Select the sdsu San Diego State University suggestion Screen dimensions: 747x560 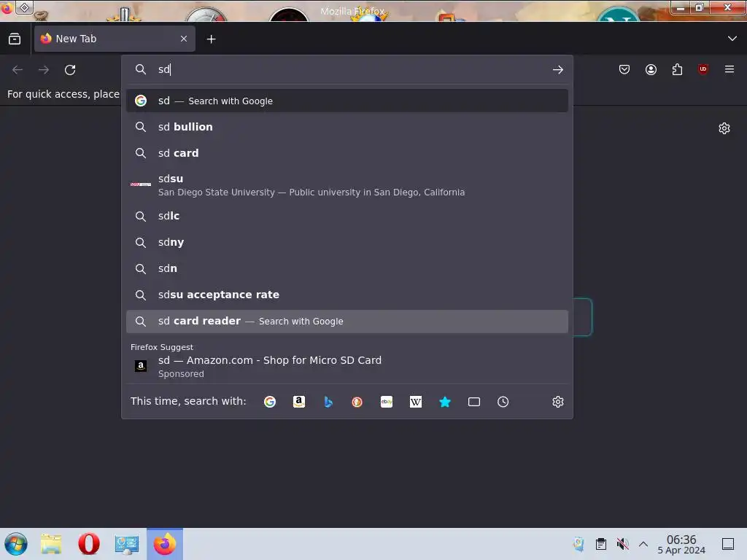pos(347,184)
